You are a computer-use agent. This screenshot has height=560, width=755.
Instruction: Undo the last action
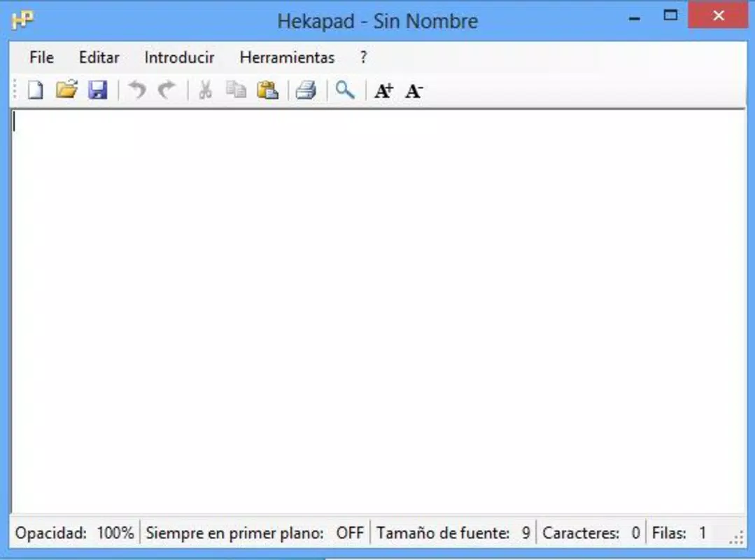(x=137, y=90)
